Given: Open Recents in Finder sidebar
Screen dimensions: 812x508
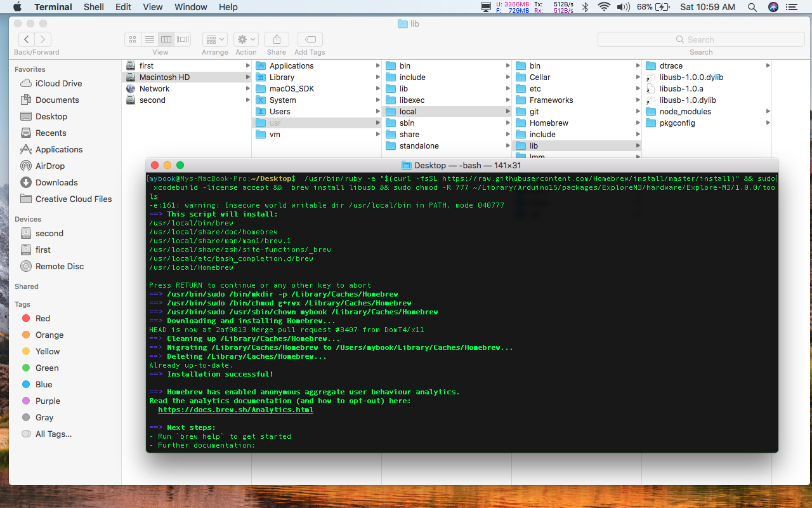Looking at the screenshot, I should point(51,133).
